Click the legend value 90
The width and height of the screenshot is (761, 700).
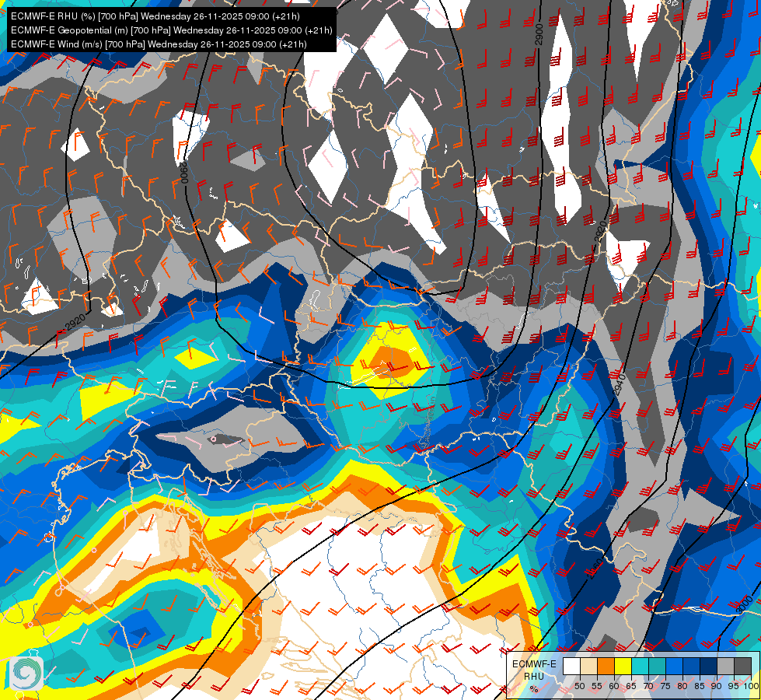717,686
